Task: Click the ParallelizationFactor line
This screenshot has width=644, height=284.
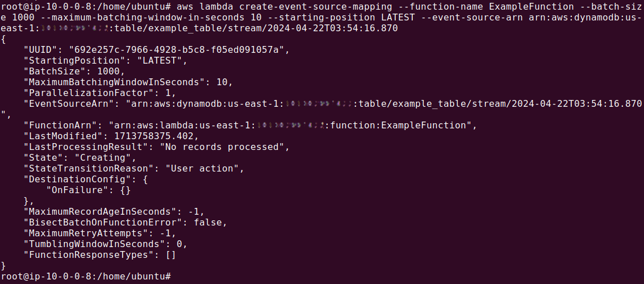Action: [x=100, y=93]
